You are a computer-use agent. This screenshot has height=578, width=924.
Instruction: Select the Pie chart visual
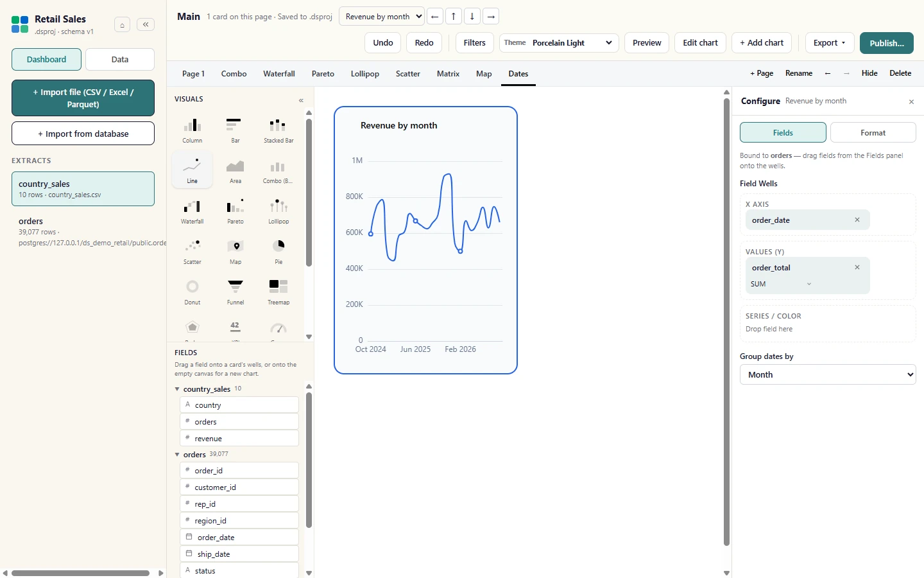click(x=278, y=252)
